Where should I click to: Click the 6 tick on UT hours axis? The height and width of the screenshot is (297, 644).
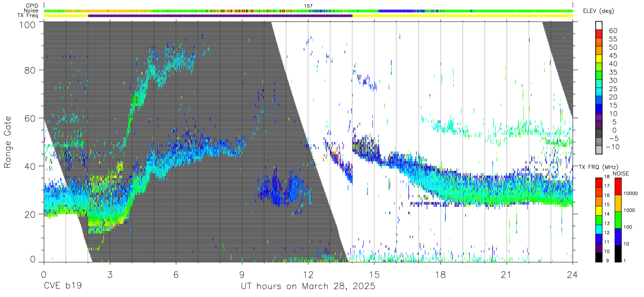tap(176, 274)
